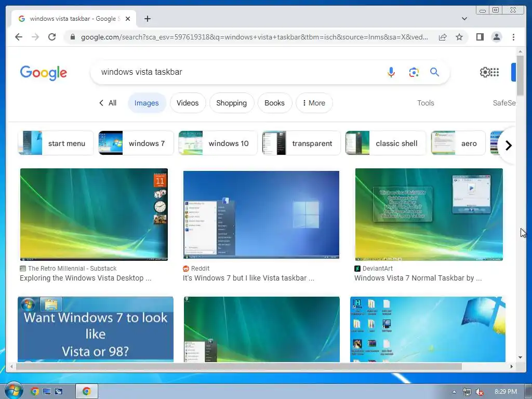Launch pinned Chrome from quick launch

point(35,392)
